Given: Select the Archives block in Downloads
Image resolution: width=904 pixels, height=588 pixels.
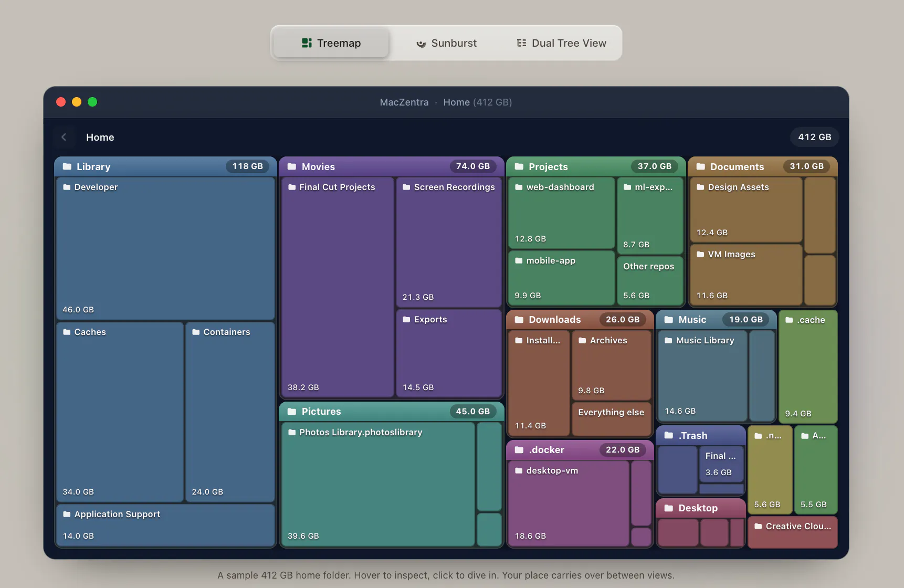Looking at the screenshot, I should [x=612, y=365].
